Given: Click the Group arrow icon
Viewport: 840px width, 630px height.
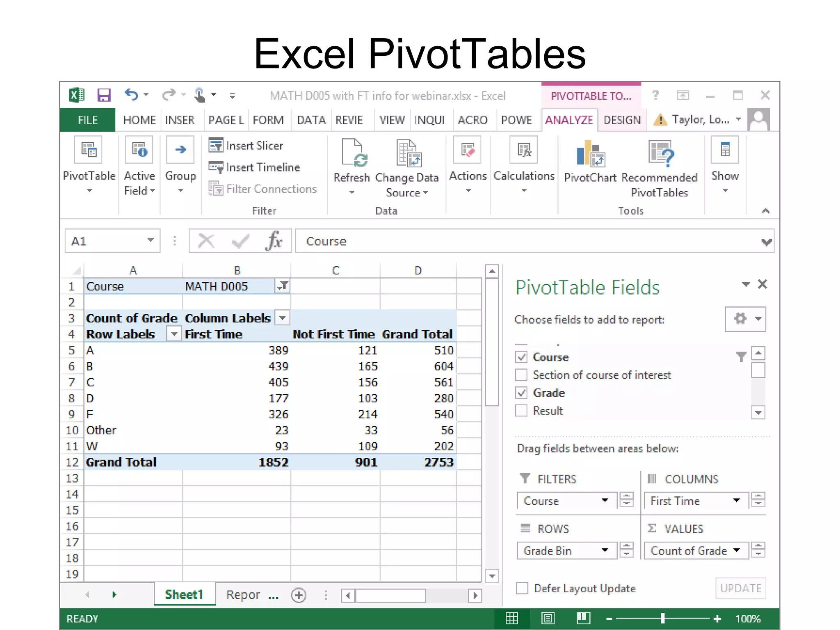Looking at the screenshot, I should coord(180,149).
